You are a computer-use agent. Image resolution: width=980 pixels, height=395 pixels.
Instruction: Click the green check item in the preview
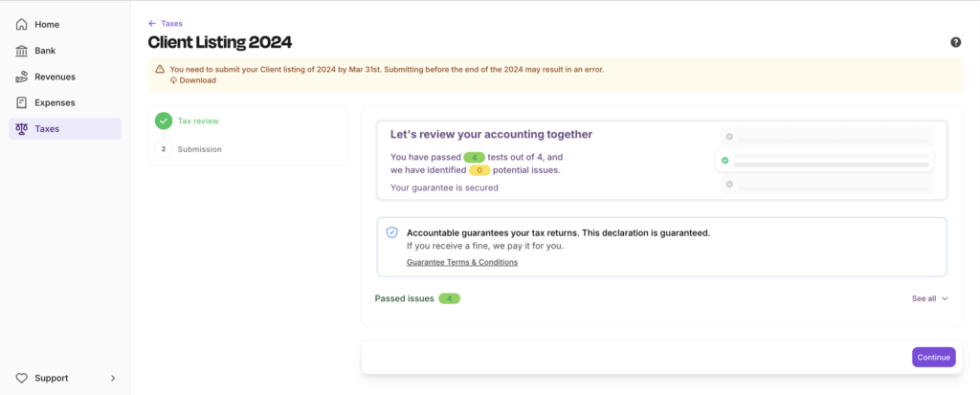tap(825, 161)
